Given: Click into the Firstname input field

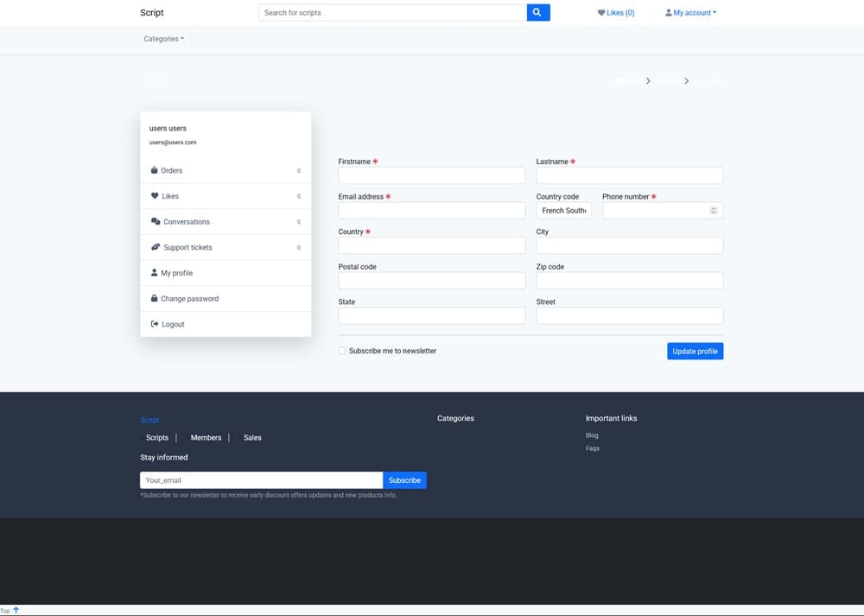Looking at the screenshot, I should 431,175.
